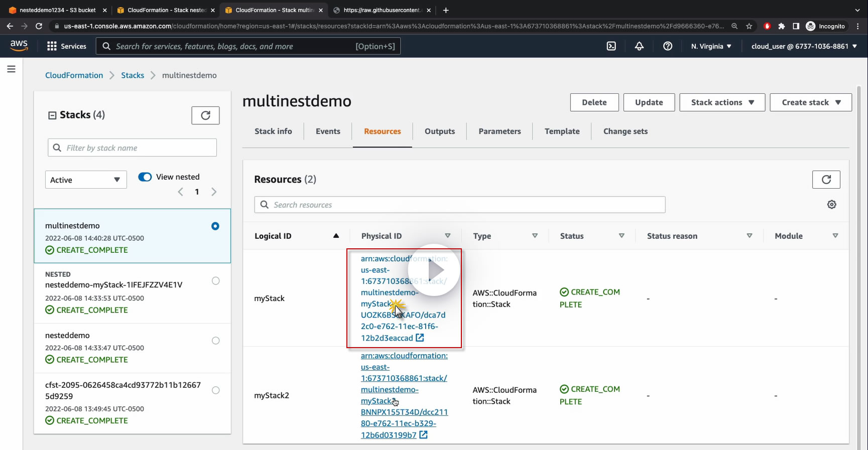Click the Search resources field
Image resolution: width=868 pixels, height=450 pixels.
click(460, 205)
